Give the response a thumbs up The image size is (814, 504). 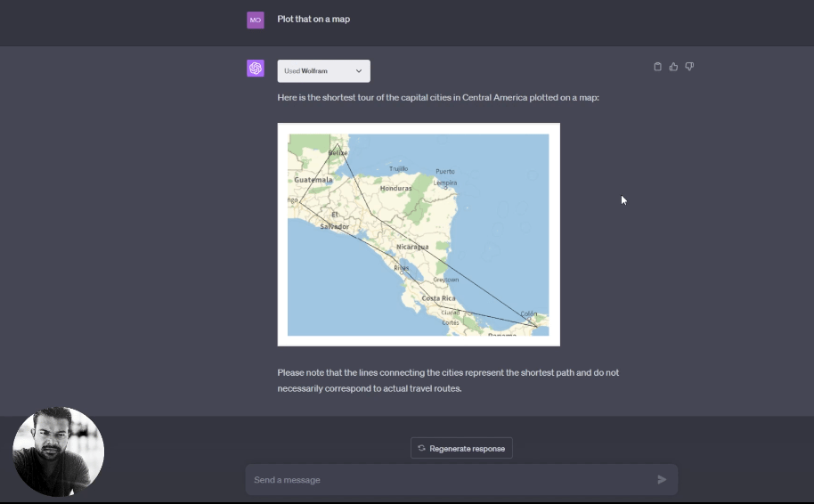click(x=673, y=67)
